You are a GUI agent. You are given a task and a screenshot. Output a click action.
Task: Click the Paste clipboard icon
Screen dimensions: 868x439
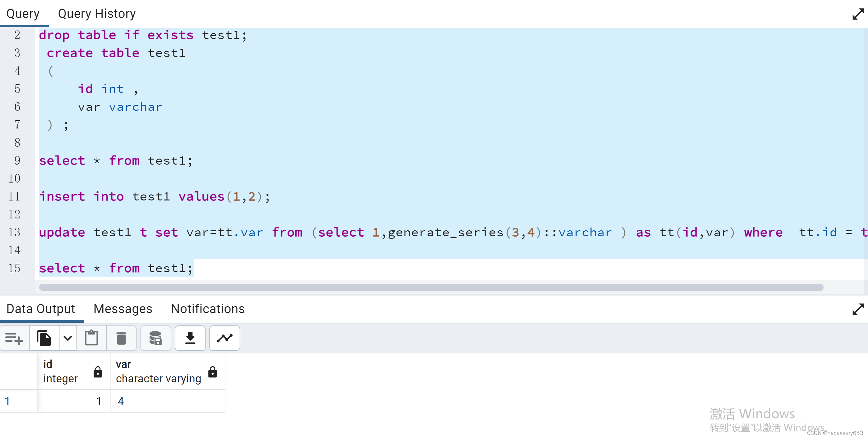point(91,338)
